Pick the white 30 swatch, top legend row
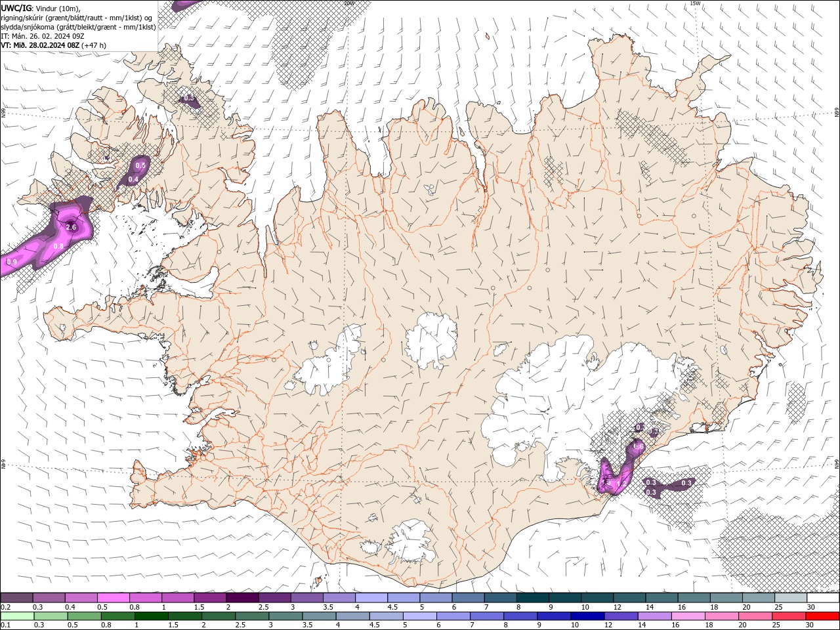Viewport: 840px width, 630px height. click(823, 598)
